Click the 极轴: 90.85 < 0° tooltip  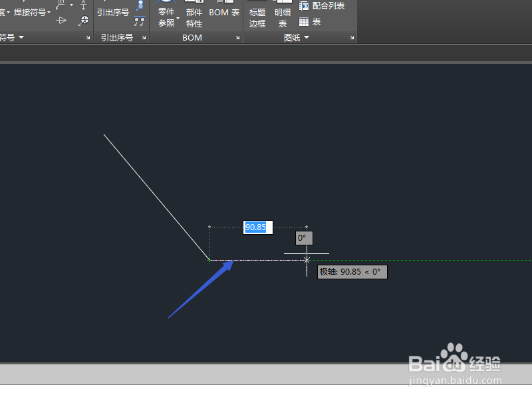click(352, 272)
